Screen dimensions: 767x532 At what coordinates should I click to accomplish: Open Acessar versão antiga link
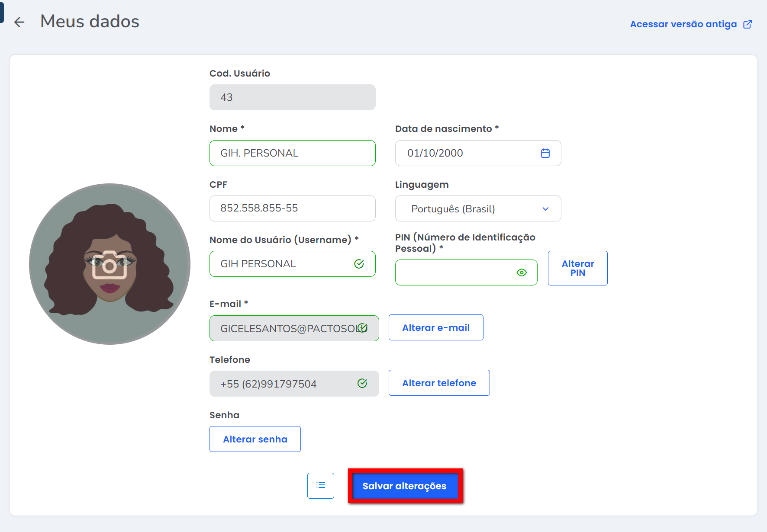[683, 24]
